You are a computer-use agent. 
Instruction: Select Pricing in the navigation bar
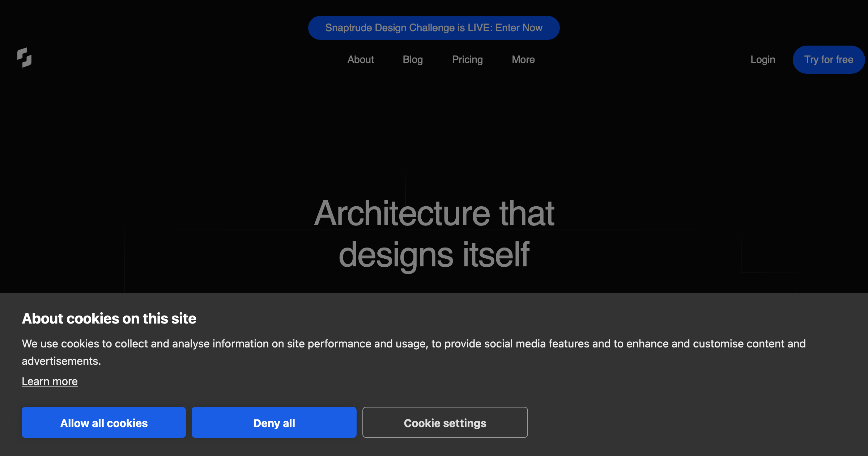point(467,60)
